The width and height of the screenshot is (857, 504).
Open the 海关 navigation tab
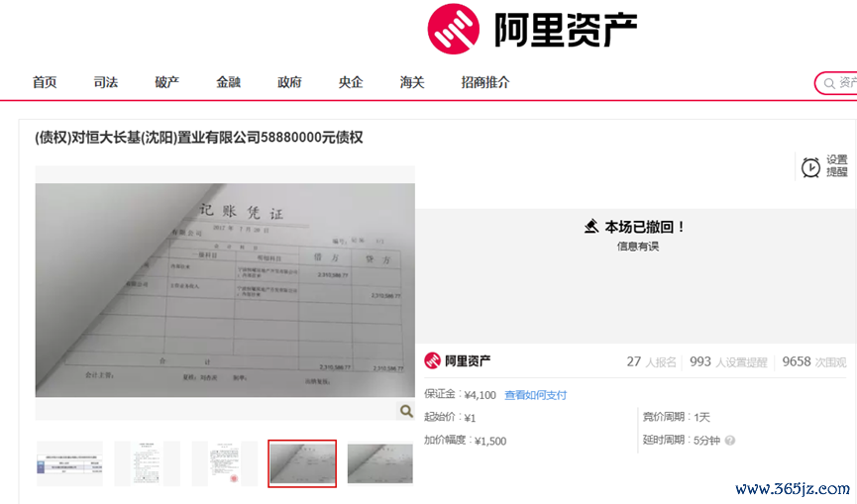[x=411, y=82]
